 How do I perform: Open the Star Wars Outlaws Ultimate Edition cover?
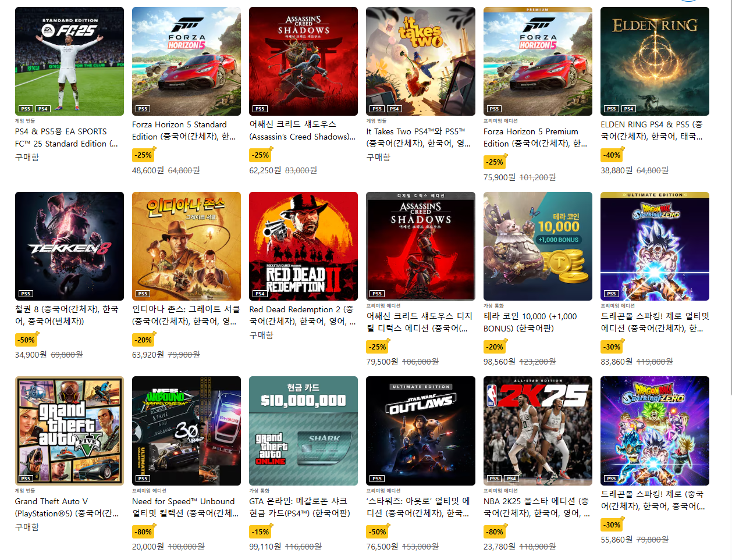click(420, 430)
